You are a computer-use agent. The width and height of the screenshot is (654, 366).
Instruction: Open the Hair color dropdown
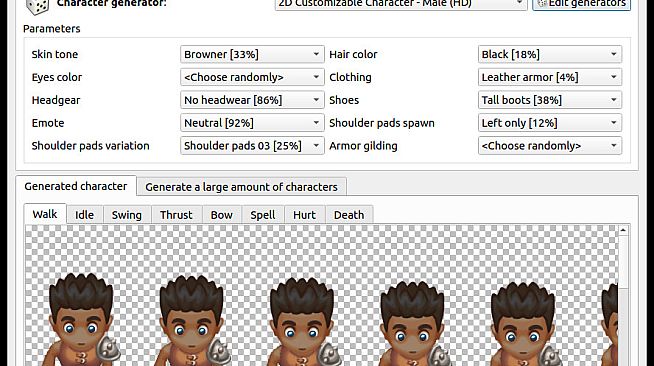point(550,54)
